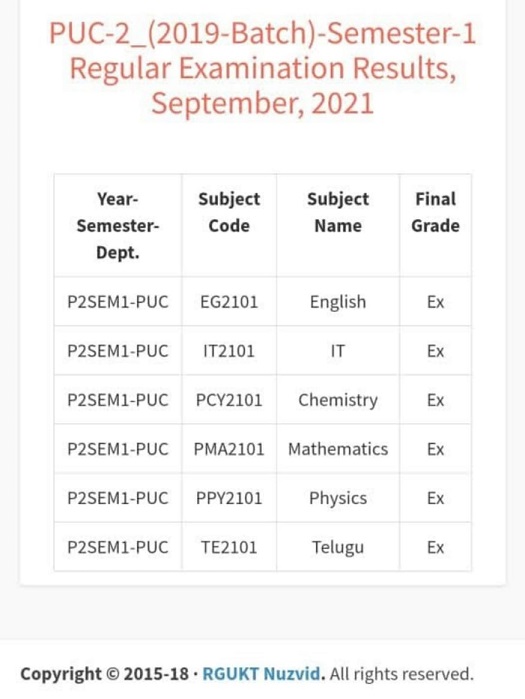Select the IT2101 subject code cell
Viewport: 525px width, 699px height.
pos(229,351)
